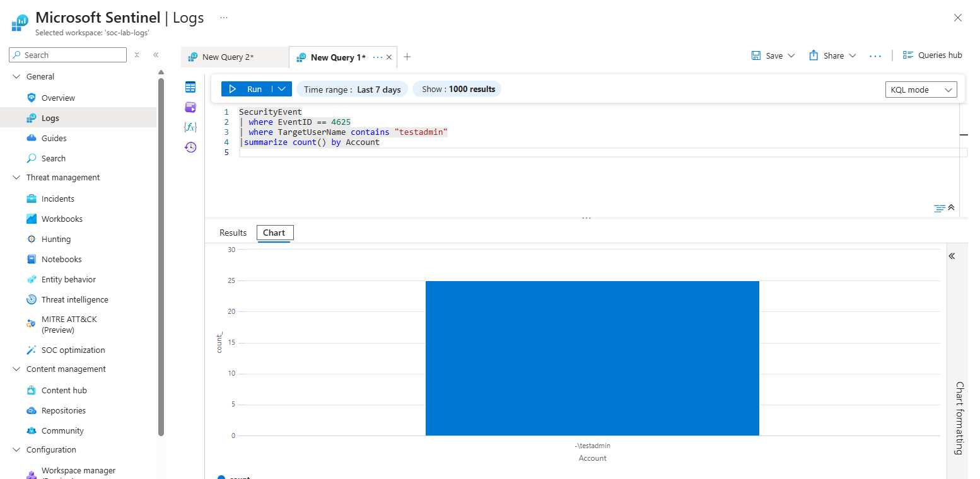980x479 pixels.
Task: Open the Show 1000 results selector
Action: pyautogui.click(x=457, y=89)
